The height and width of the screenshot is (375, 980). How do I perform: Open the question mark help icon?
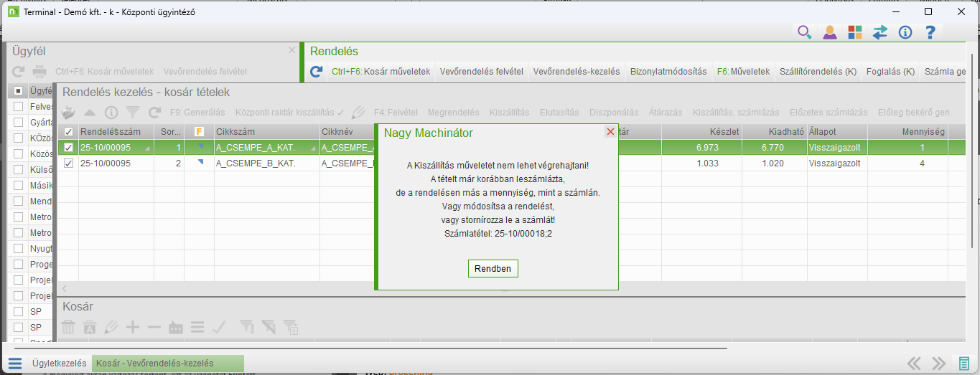pyautogui.click(x=930, y=32)
